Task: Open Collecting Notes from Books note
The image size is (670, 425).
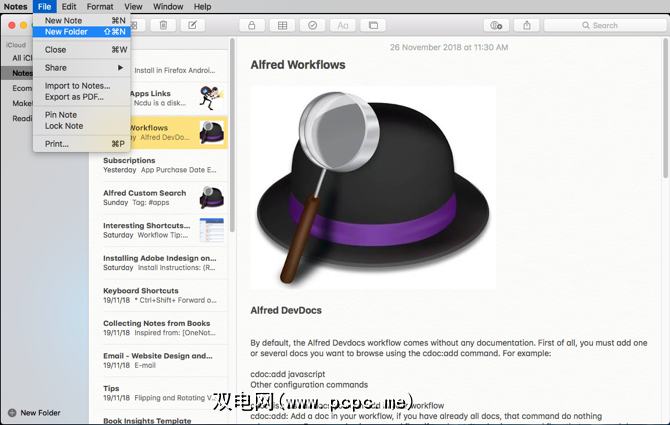Action: 159,328
